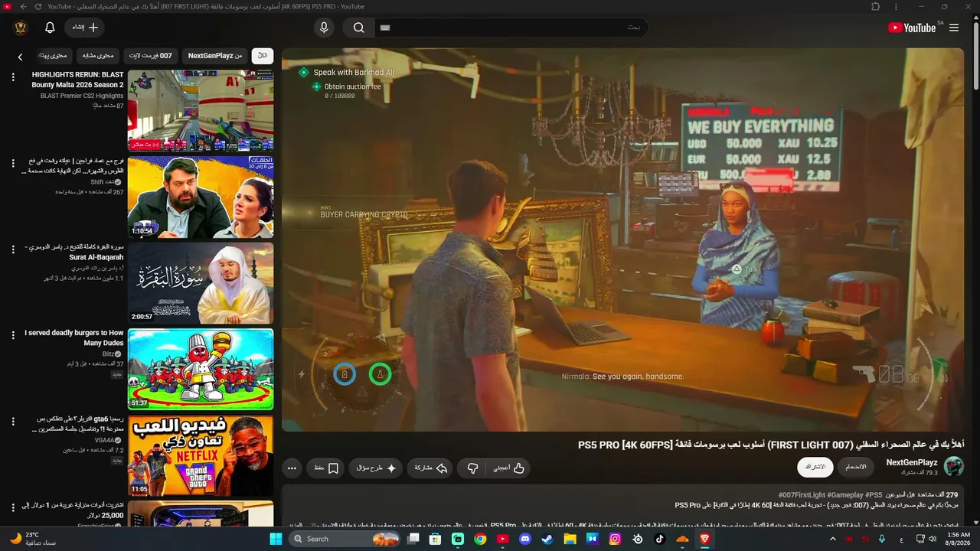Click 'I served deadly burgers to How Many Dudes' title

74,338
